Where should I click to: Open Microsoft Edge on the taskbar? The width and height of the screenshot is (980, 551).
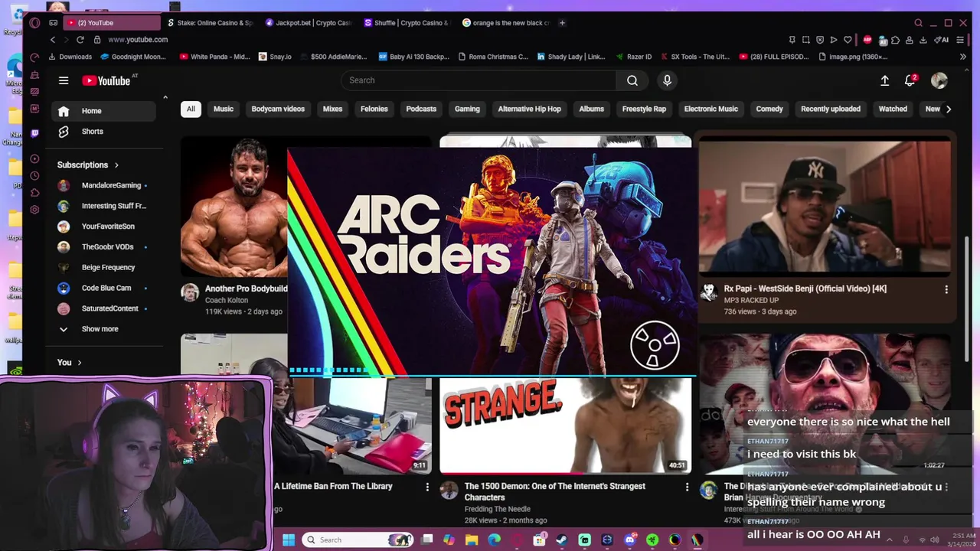pos(494,540)
